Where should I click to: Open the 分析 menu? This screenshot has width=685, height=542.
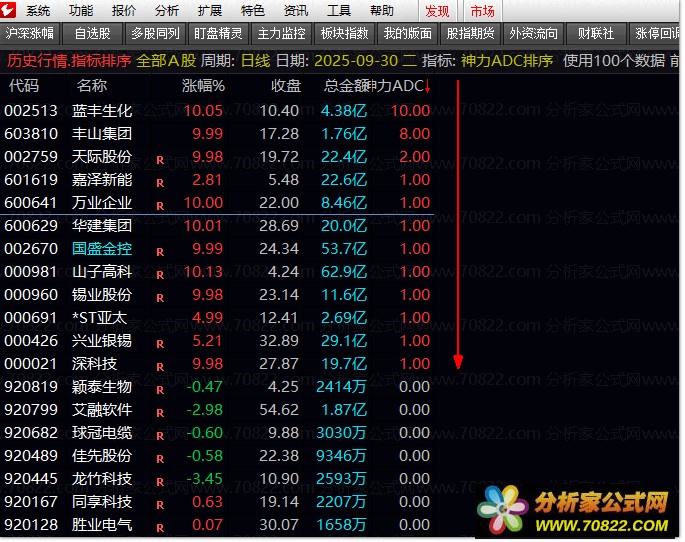(x=167, y=10)
